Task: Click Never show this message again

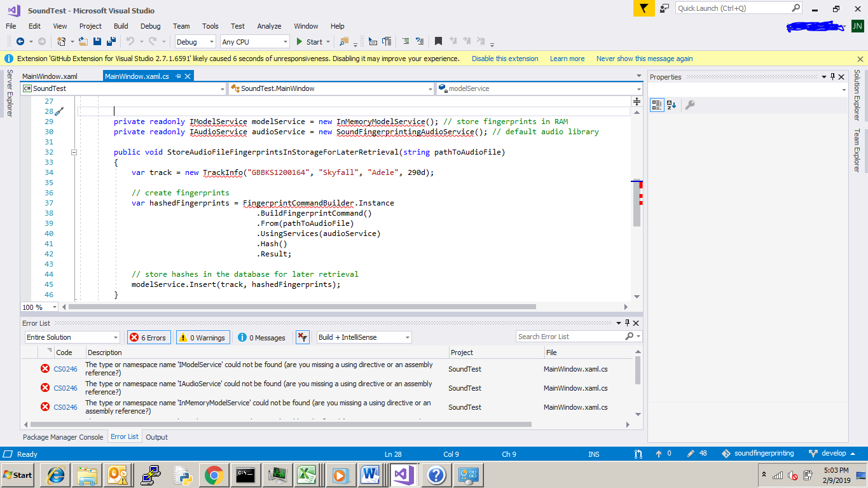Action: (x=644, y=58)
